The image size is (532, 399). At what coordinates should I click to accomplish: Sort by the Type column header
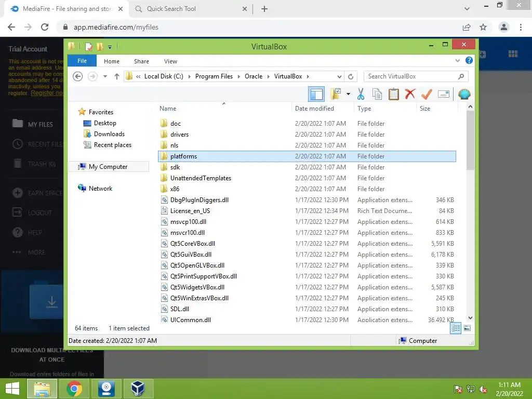(x=364, y=109)
